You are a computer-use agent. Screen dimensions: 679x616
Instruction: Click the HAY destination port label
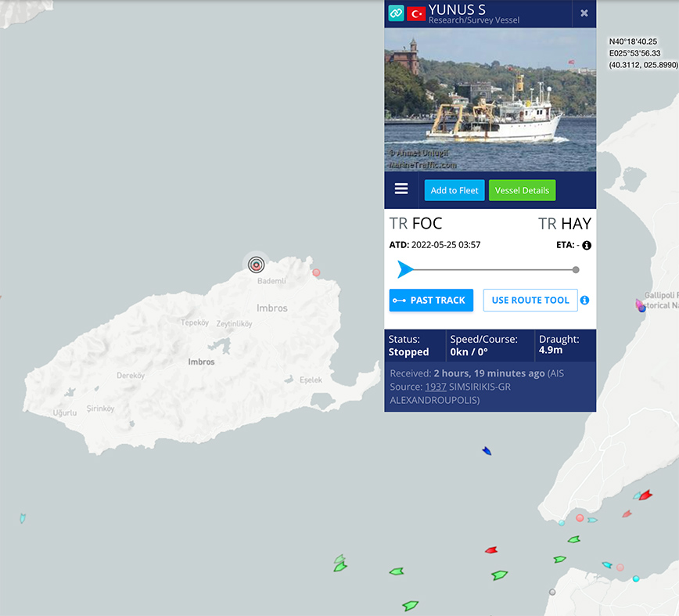tap(576, 225)
